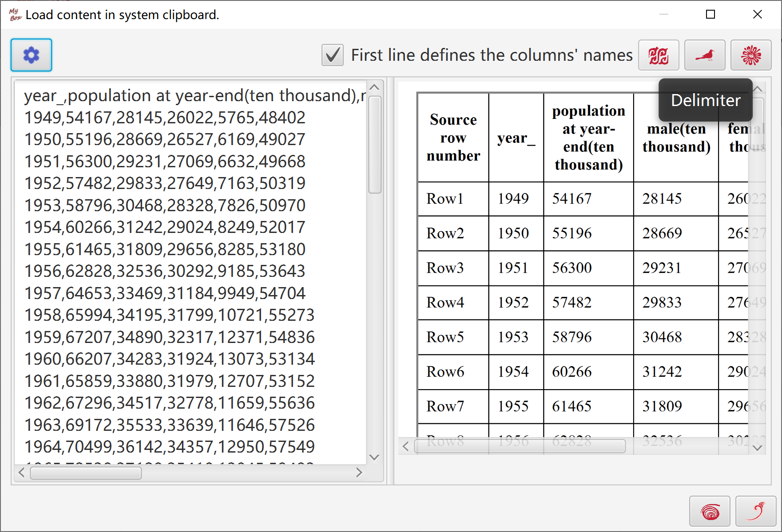Click the text line '1949,54167,28145,26022,5765,48402'
Screen dimensions: 782x532
165,118
